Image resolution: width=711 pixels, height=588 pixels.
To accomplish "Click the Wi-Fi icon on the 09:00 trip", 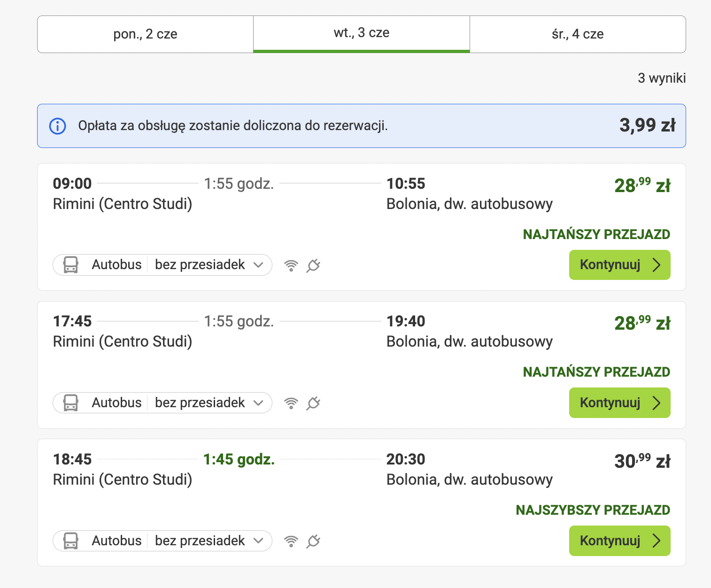I will pos(291,266).
